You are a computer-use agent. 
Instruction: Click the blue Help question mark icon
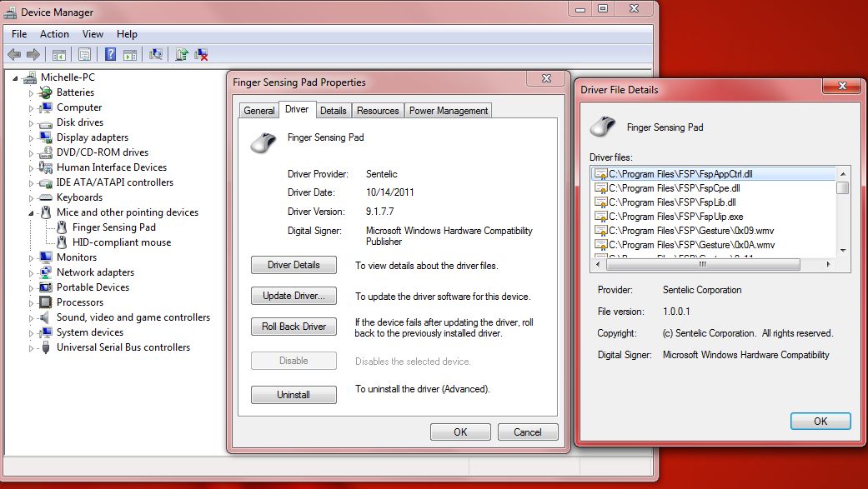pos(111,54)
